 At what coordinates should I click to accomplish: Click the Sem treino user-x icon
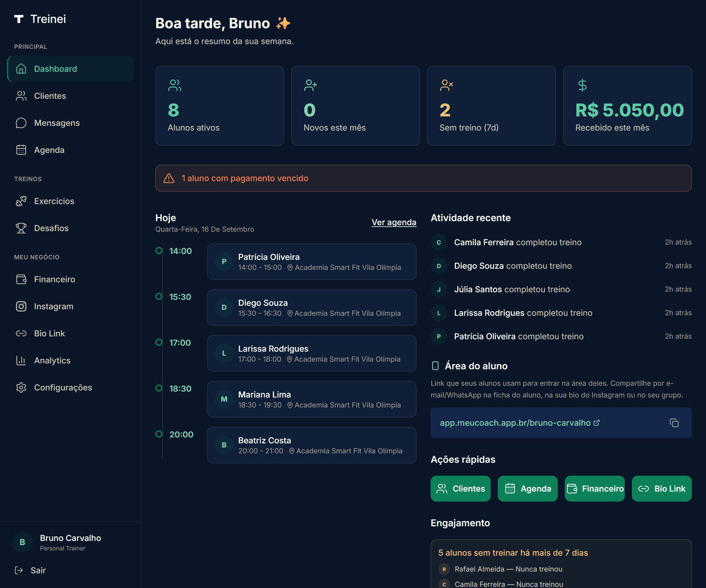(x=447, y=85)
